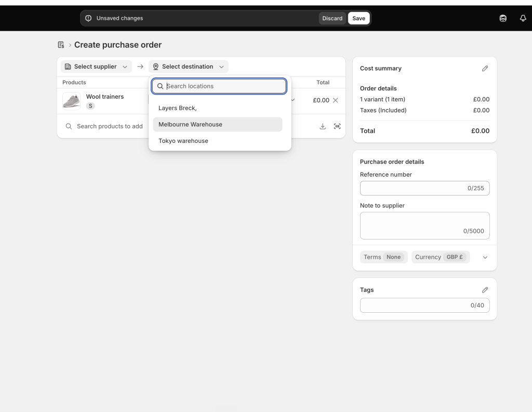Click the £0.00 row total for Wool trainers
Image resolution: width=532 pixels, height=412 pixels.
[x=321, y=100]
